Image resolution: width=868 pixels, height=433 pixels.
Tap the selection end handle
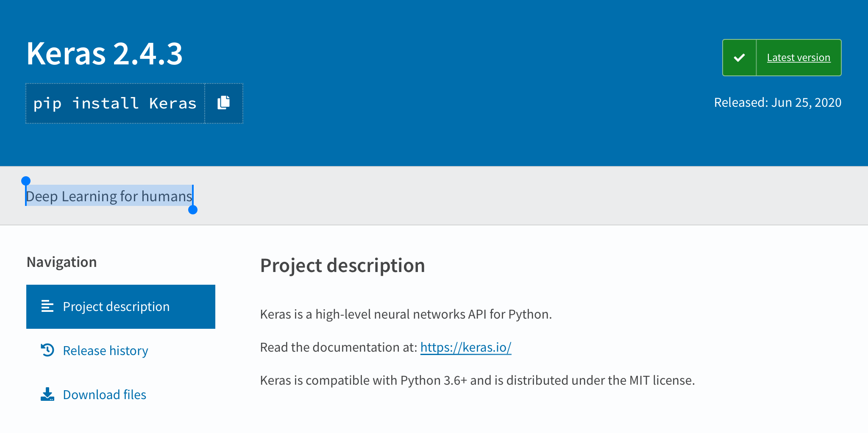(x=193, y=210)
